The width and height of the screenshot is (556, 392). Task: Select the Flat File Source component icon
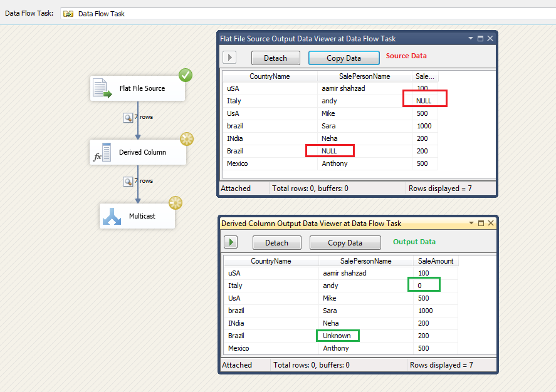tap(100, 88)
